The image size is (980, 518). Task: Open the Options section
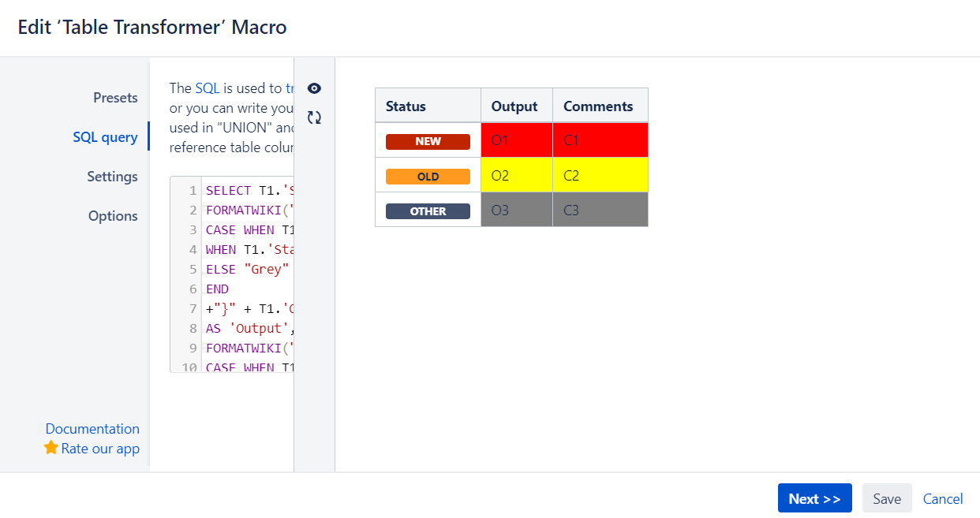(x=114, y=215)
